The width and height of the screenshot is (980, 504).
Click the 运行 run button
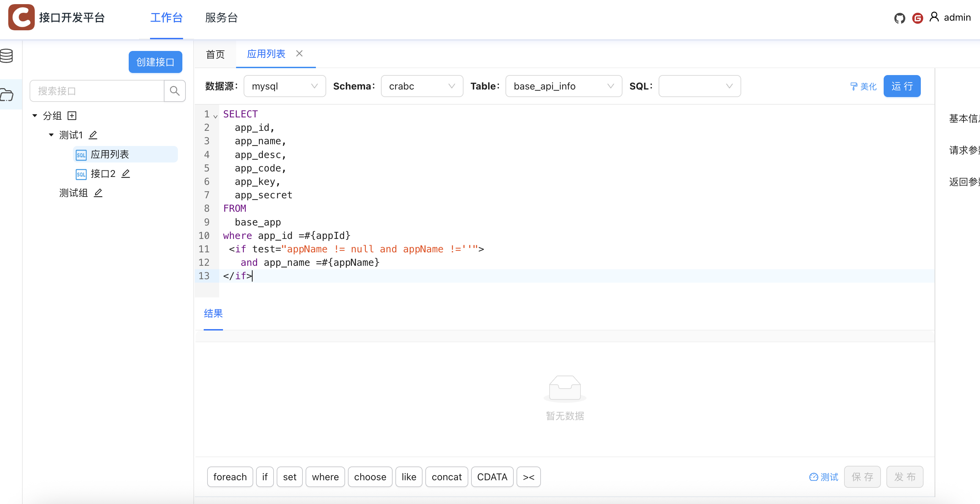click(x=902, y=86)
